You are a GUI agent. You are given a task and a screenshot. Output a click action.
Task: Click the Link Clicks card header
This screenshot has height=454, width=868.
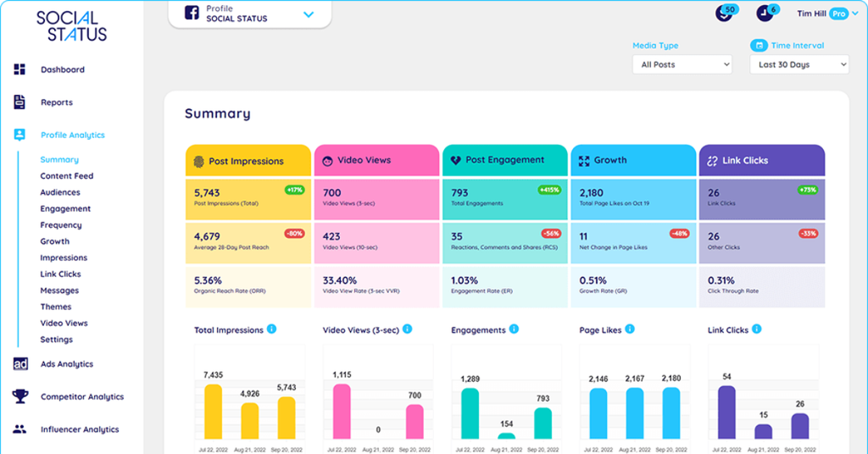[762, 161]
